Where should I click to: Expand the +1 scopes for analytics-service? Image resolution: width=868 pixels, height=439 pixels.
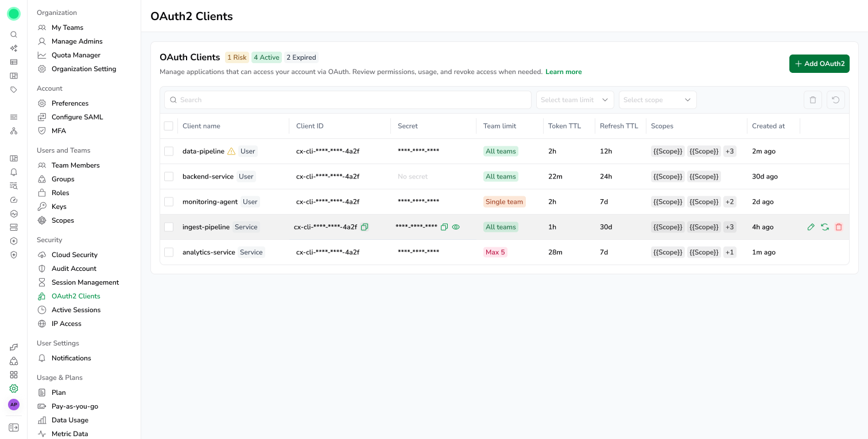(x=730, y=252)
